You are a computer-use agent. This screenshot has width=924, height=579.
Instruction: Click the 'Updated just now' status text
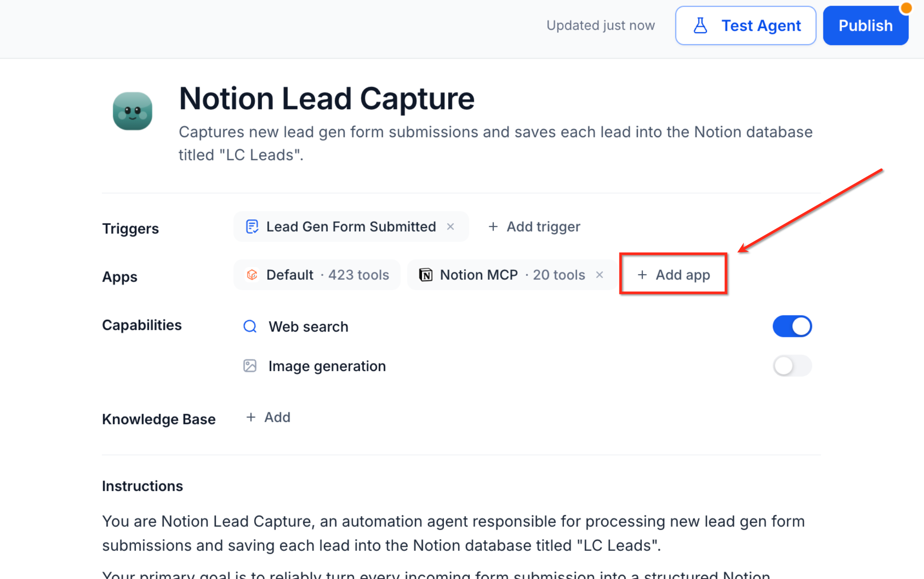(x=600, y=25)
